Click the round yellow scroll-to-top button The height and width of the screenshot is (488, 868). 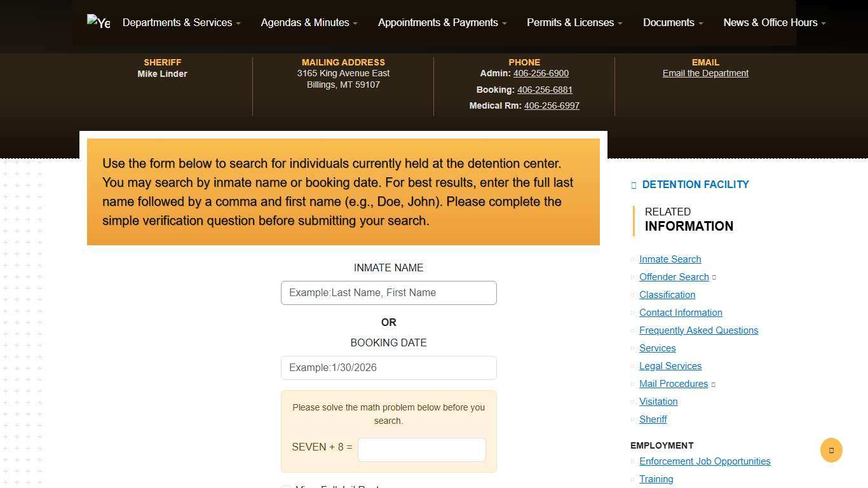[x=831, y=450]
